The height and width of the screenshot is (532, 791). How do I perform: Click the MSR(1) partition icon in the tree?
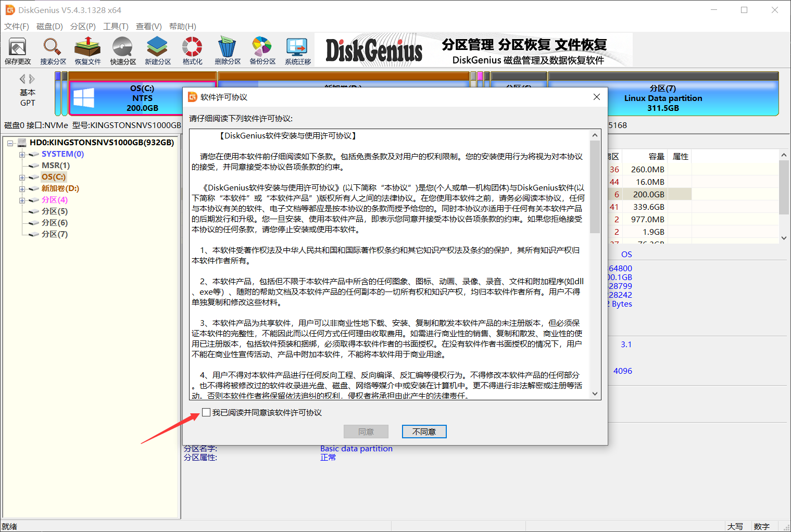point(34,166)
